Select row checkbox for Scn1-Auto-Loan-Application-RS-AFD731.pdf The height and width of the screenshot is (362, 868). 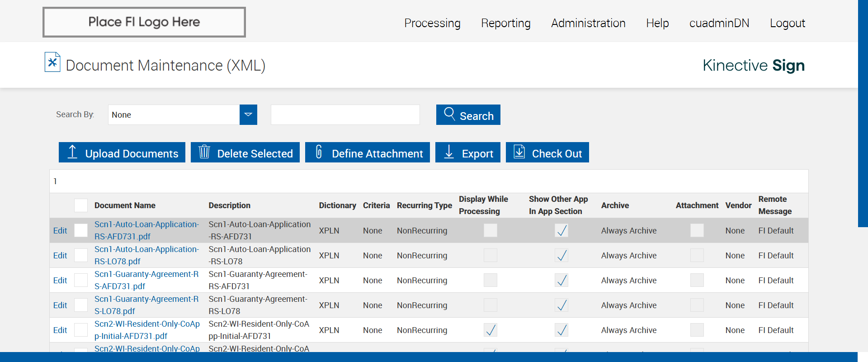click(81, 230)
